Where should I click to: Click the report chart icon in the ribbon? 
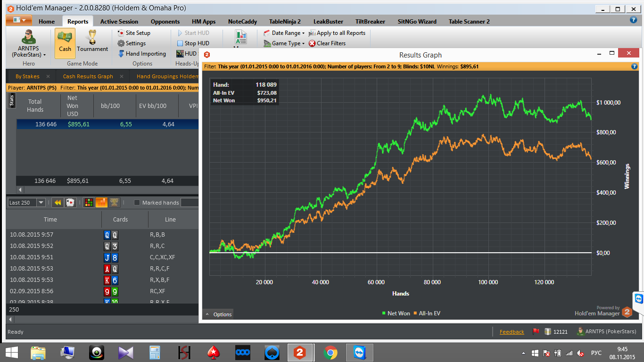click(241, 38)
